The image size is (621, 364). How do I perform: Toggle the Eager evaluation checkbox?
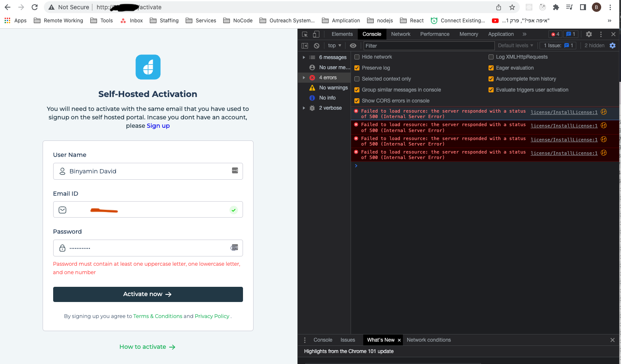click(x=491, y=68)
